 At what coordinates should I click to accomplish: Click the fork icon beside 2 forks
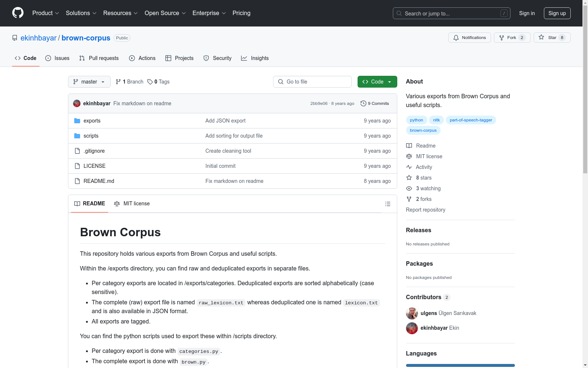pos(409,199)
